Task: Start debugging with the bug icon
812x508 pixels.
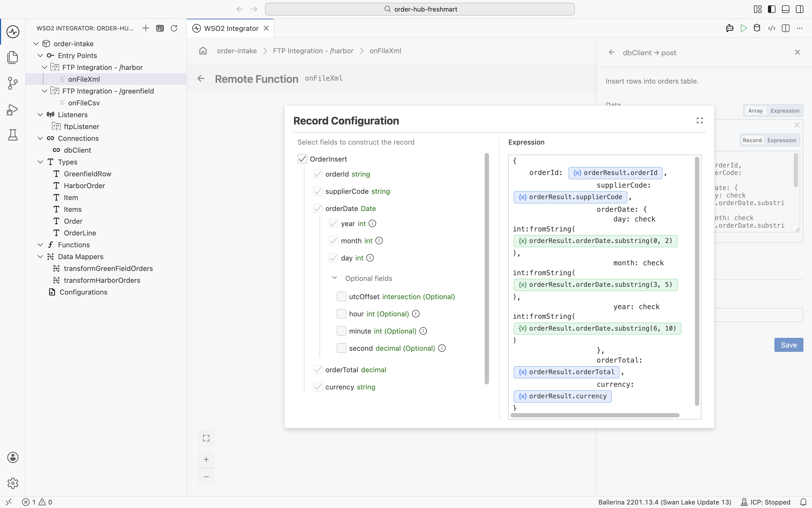Action: [757, 28]
